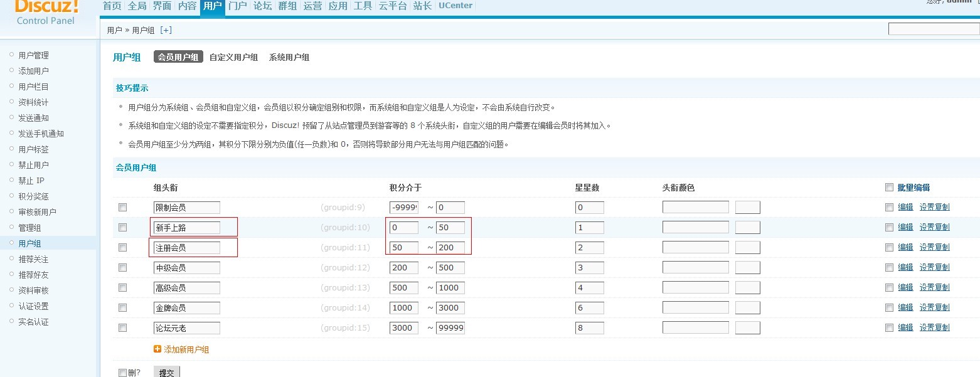980x377 pixels.
Task: Check the box for 注册会员 row
Action: coord(122,247)
